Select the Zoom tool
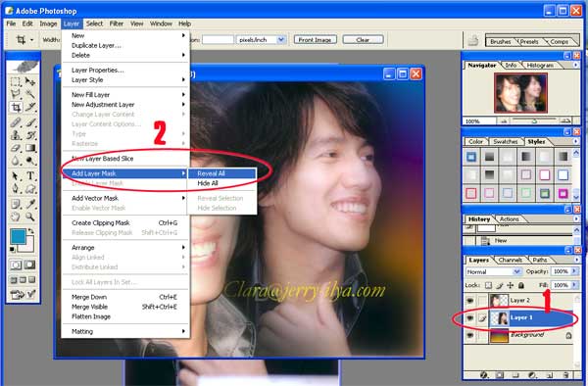Screen dimensions: 588x386 [x=30, y=217]
